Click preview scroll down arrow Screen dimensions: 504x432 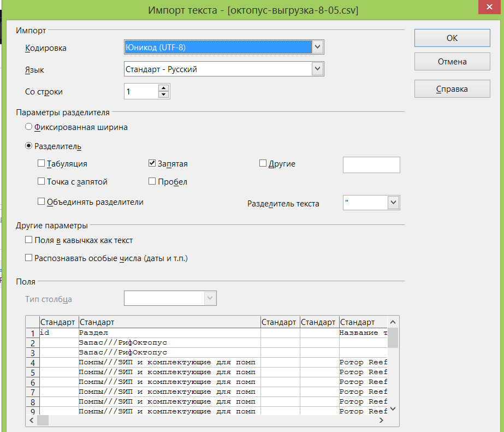pyautogui.click(x=393, y=409)
